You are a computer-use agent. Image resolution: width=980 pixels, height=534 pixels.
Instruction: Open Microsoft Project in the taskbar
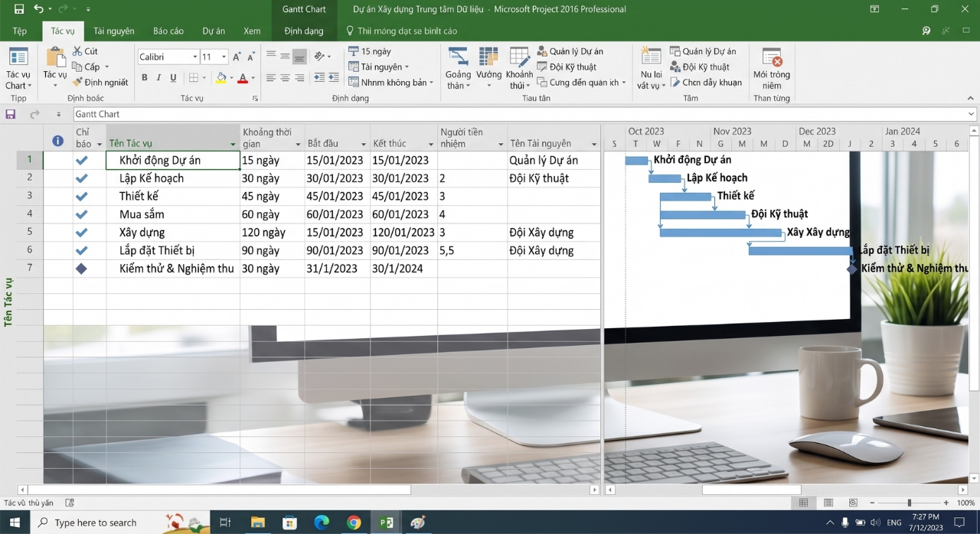387,523
